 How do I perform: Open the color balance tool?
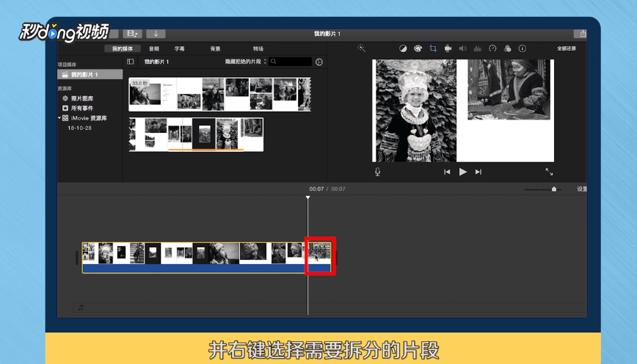pyautogui.click(x=403, y=48)
